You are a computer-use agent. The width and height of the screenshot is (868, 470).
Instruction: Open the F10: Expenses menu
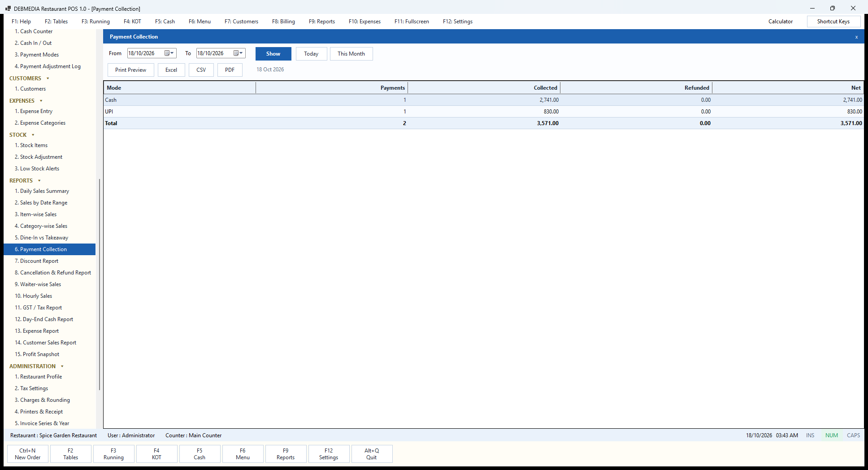click(x=365, y=22)
